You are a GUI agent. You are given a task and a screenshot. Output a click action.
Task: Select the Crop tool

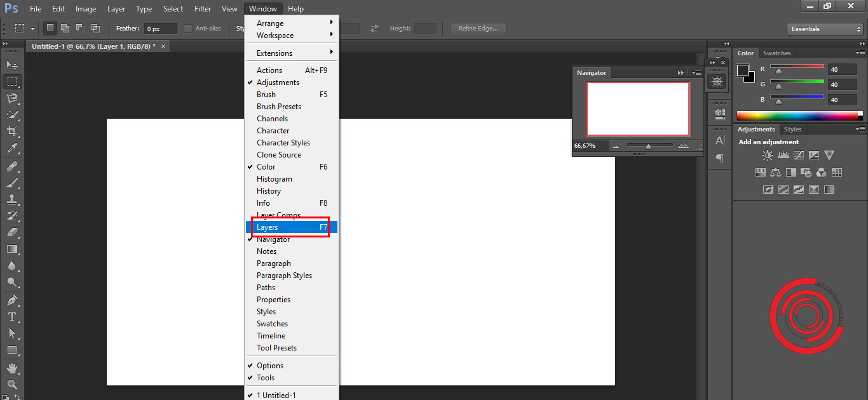[x=13, y=131]
